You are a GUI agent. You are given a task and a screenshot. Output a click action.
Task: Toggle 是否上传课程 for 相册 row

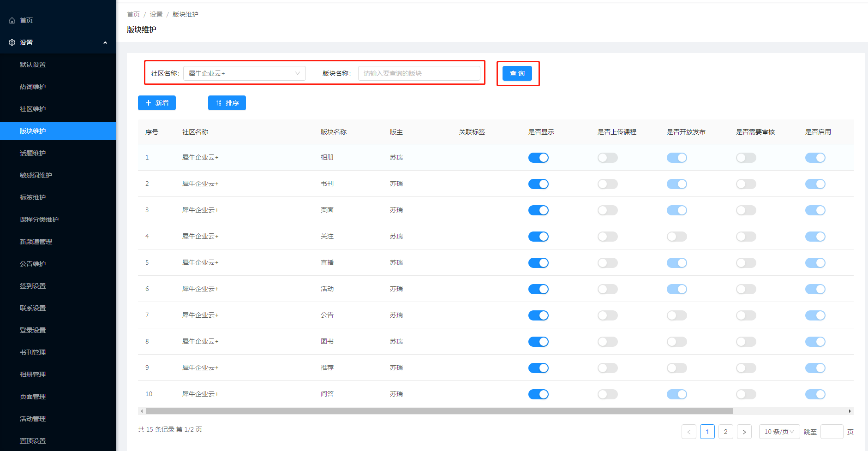click(x=608, y=158)
